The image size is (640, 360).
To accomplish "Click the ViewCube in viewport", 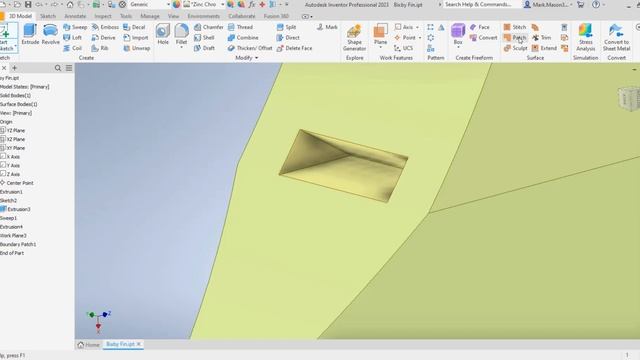I will click(630, 98).
